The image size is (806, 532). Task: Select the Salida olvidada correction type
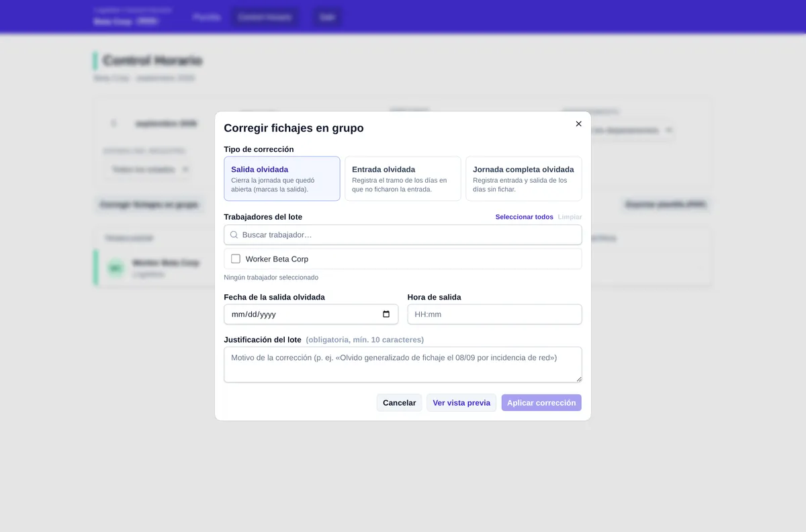282,179
